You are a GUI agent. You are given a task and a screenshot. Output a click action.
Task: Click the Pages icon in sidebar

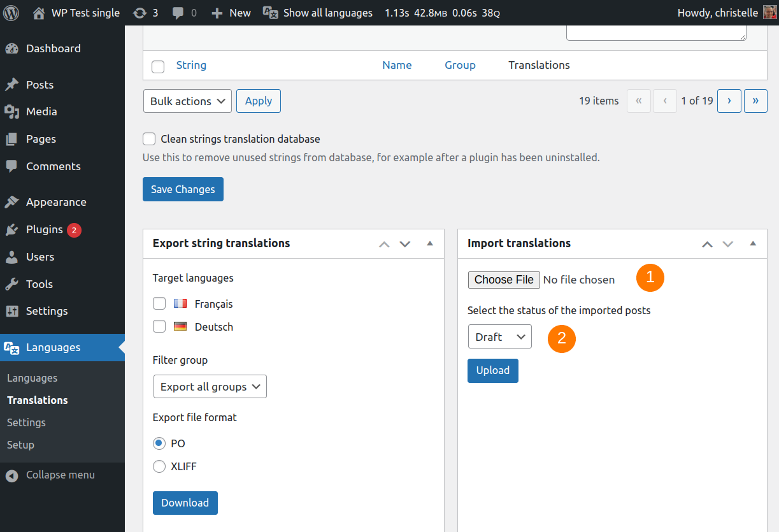pyautogui.click(x=11, y=139)
